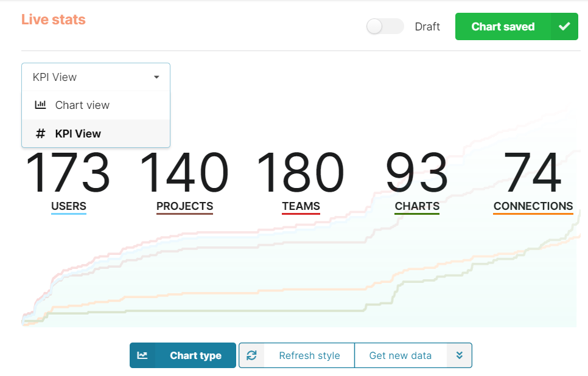Click the # icon next to KPI View
This screenshot has width=588, height=376.
tap(40, 133)
